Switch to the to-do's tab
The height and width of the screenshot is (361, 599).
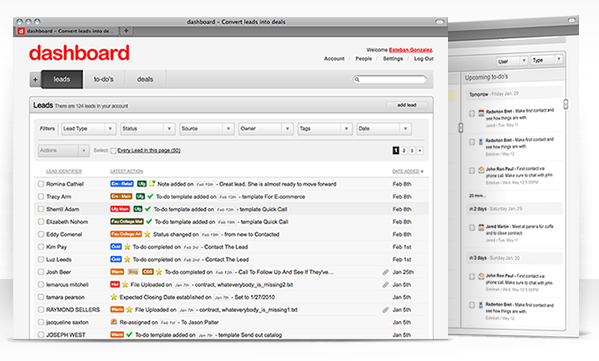[104, 79]
